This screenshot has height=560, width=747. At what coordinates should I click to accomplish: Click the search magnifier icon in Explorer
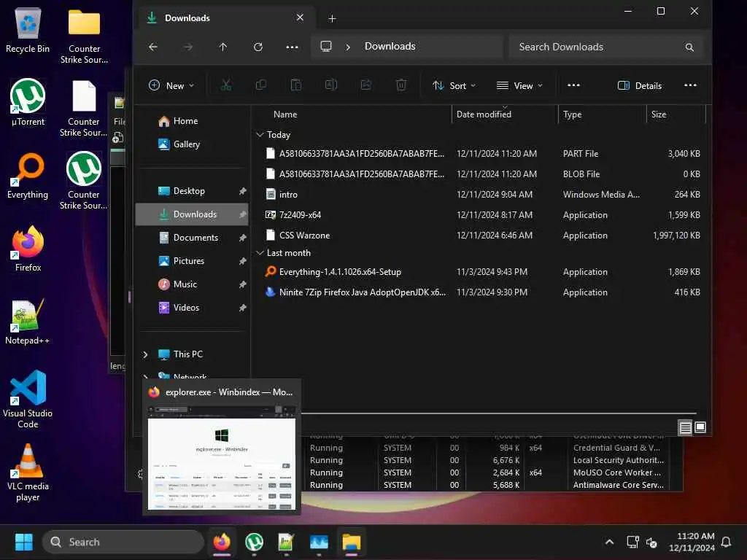689,47
